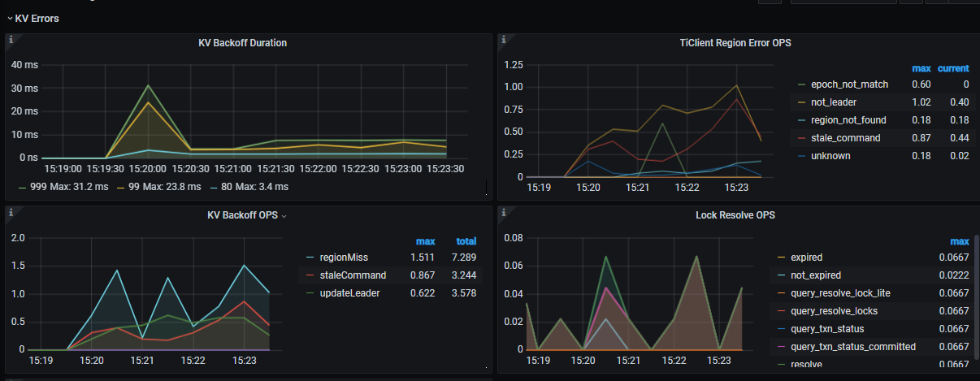Click the regionMiss color line swatch
The height and width of the screenshot is (381, 980).
(x=310, y=258)
